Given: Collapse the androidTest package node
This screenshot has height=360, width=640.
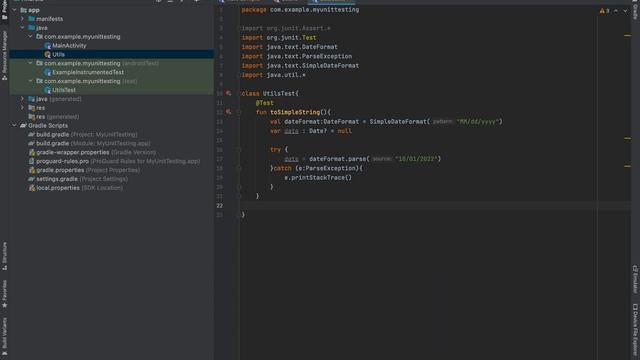Looking at the screenshot, I should (x=31, y=63).
